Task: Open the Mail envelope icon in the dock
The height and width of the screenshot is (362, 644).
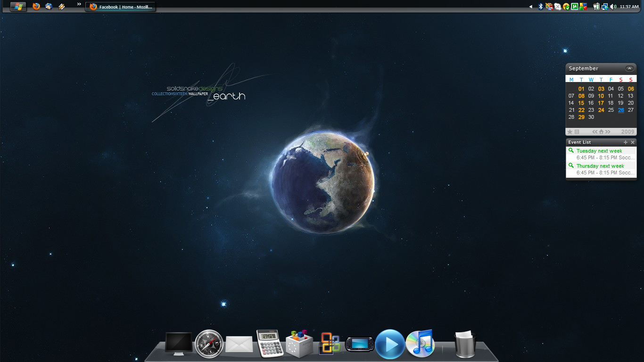Action: pyautogui.click(x=239, y=343)
